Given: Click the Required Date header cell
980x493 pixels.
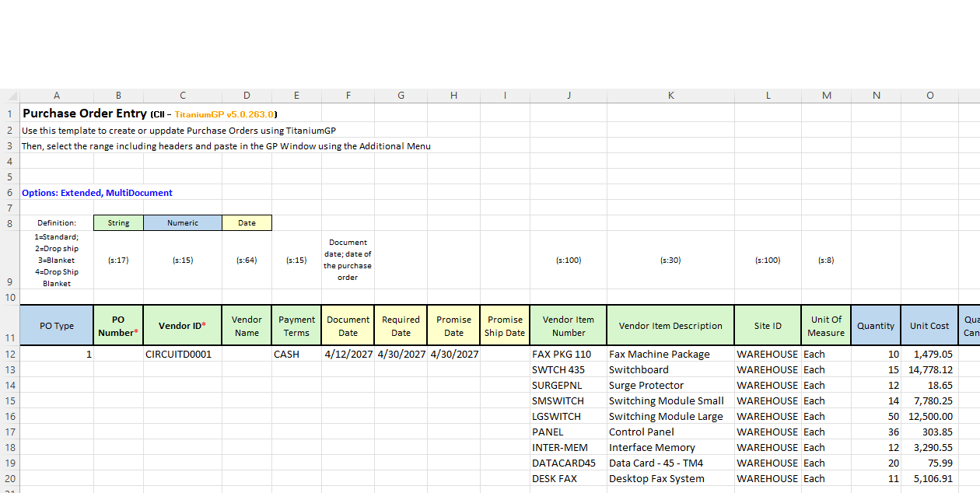Looking at the screenshot, I should 401,326.
